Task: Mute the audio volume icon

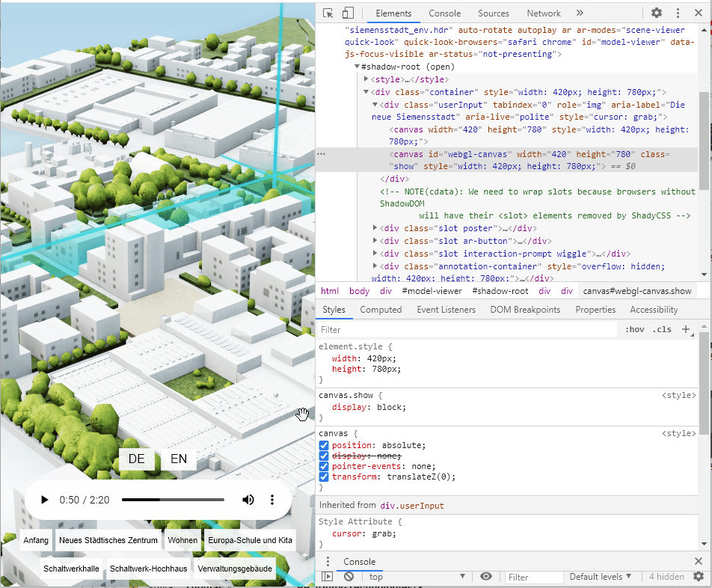Action: 248,500
